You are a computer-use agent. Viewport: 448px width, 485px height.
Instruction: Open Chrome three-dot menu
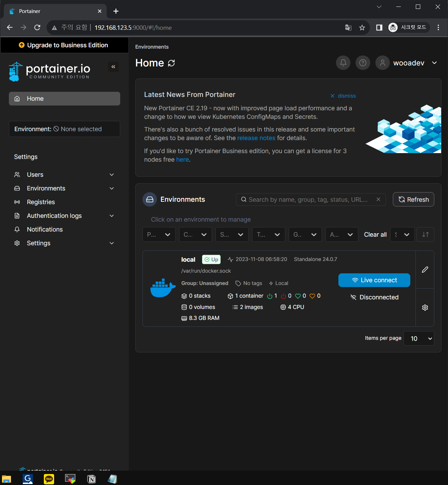click(438, 27)
